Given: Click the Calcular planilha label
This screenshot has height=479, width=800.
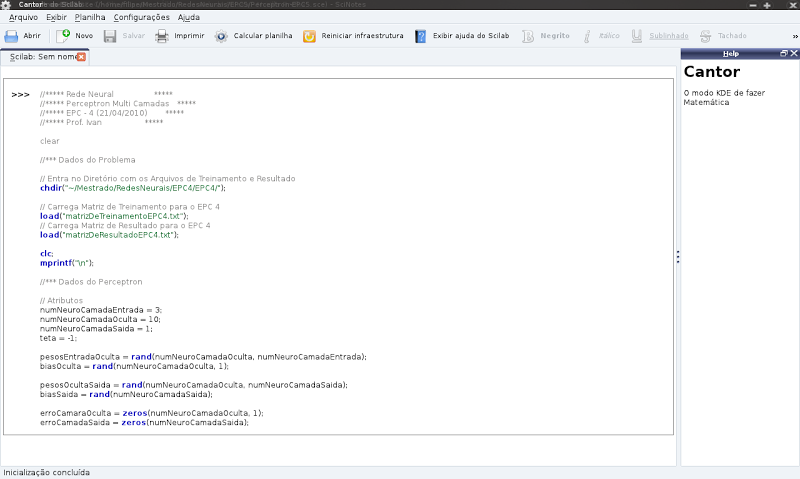Looking at the screenshot, I should (x=263, y=36).
